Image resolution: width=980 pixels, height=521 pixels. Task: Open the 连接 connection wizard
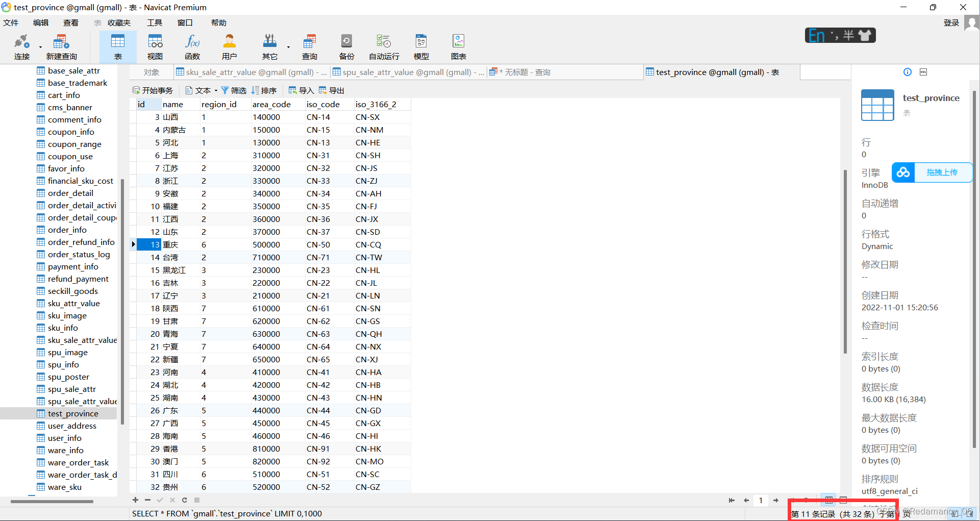[x=21, y=46]
